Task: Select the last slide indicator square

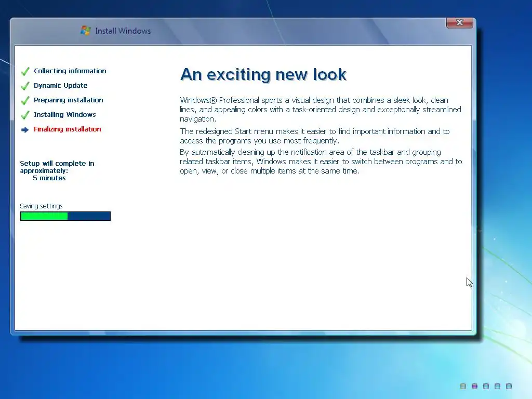Action: point(509,386)
